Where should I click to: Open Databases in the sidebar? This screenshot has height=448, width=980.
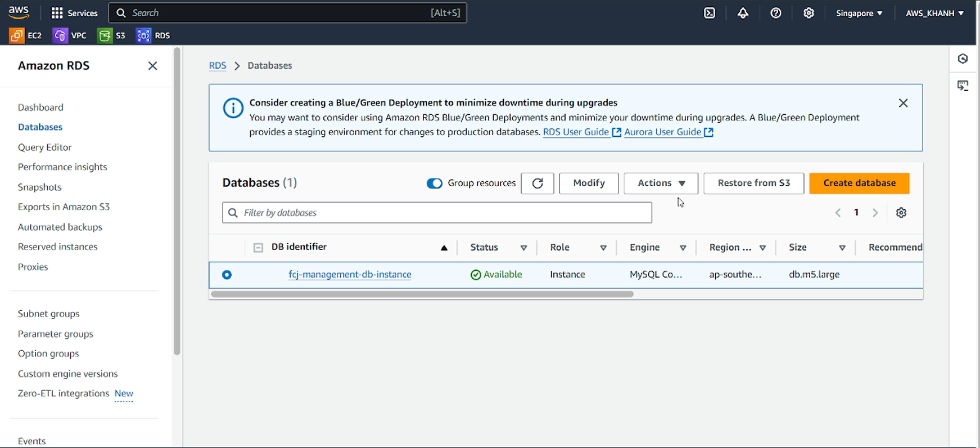pyautogui.click(x=40, y=127)
